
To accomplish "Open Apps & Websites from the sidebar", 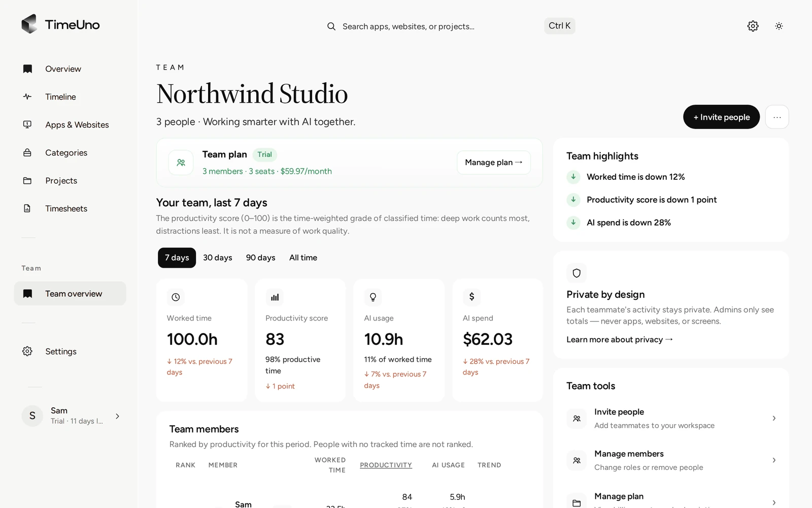I will point(70,124).
